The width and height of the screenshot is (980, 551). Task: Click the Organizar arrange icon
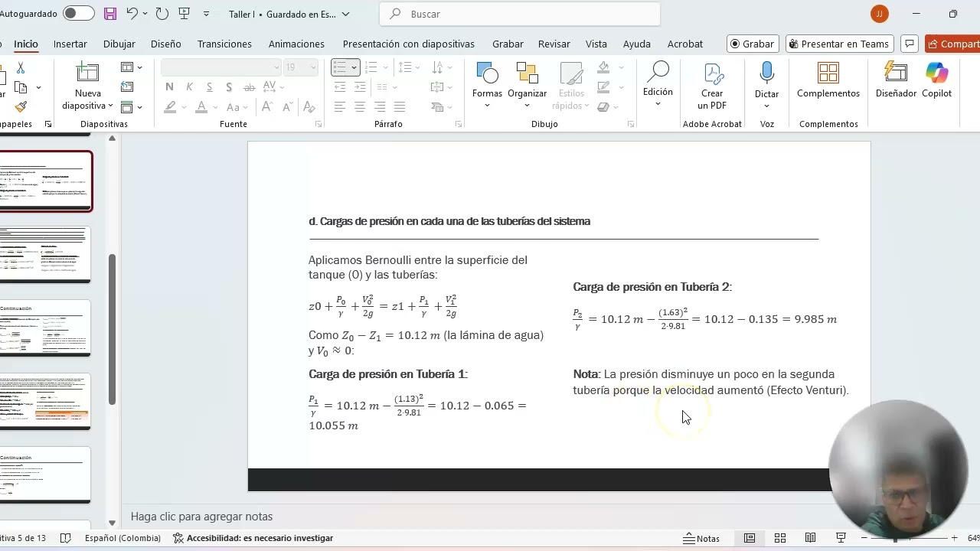point(527,73)
